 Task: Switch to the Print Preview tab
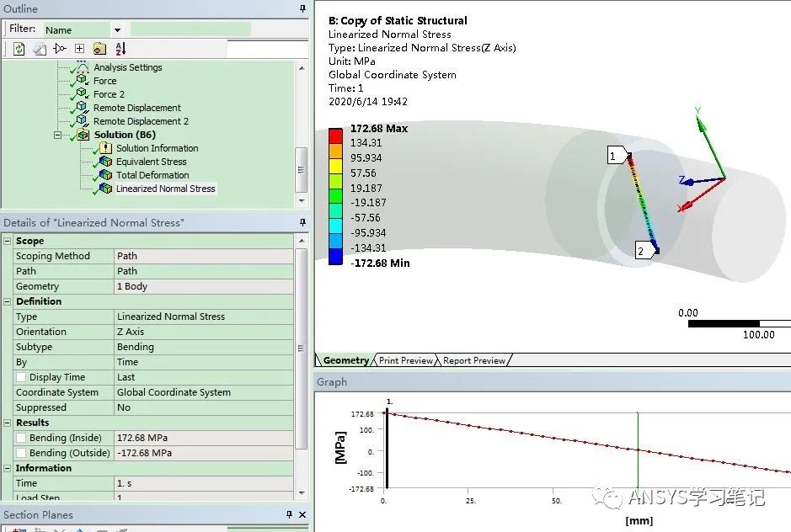(405, 360)
